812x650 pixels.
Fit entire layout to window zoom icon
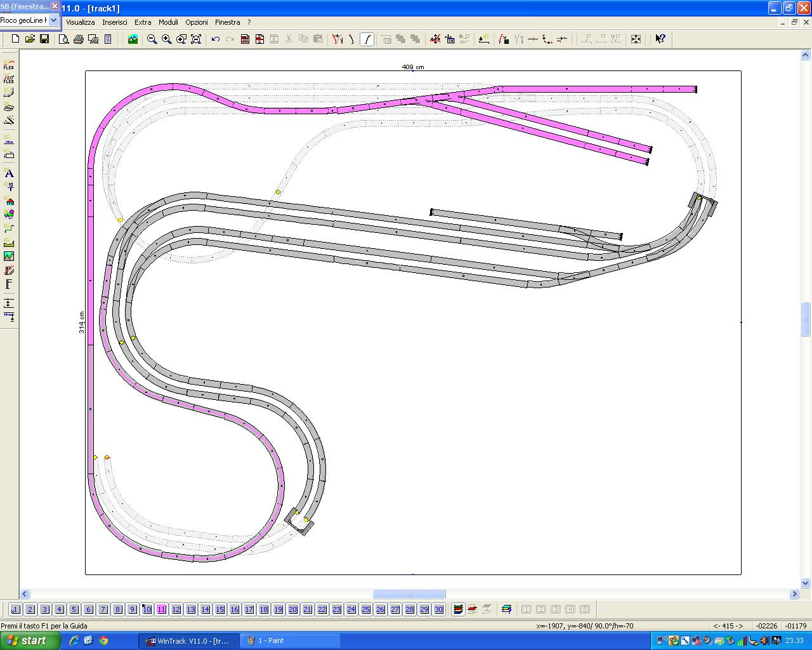[x=196, y=39]
